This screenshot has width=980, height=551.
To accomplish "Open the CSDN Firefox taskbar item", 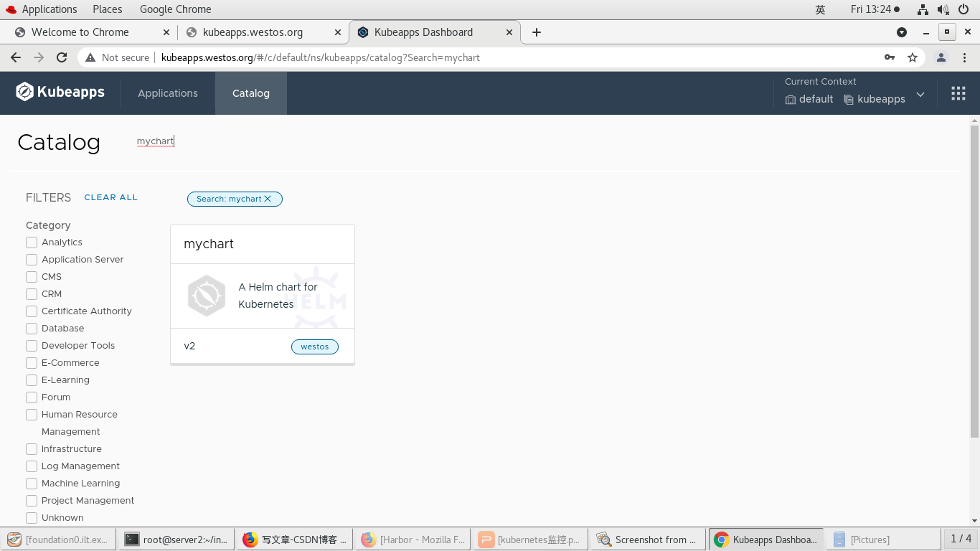I will click(x=294, y=540).
